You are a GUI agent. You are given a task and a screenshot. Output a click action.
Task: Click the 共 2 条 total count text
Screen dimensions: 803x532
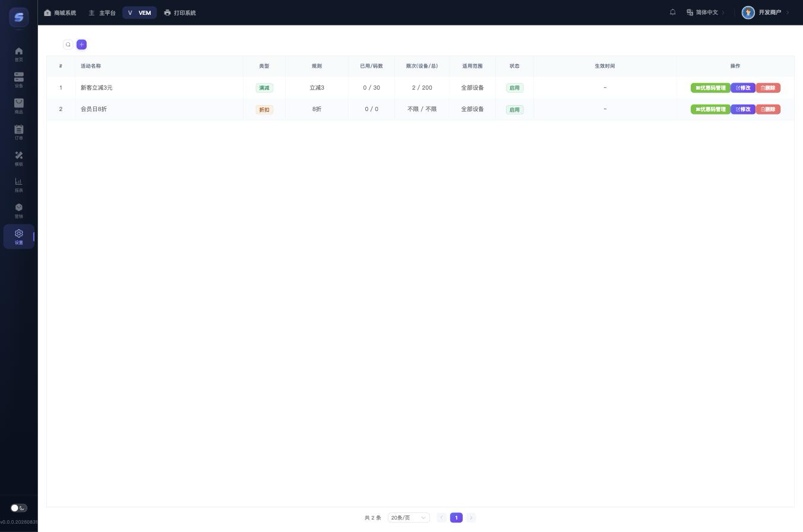(x=373, y=518)
